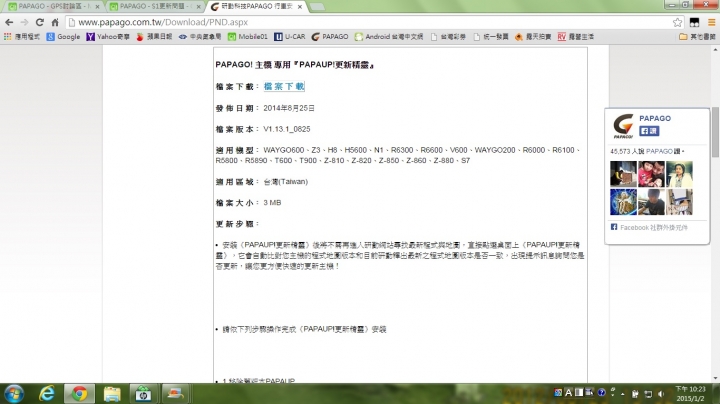Open the bottom-right Facebook fan thumbnail
Viewport: 720px width, 404px height.
(x=679, y=202)
